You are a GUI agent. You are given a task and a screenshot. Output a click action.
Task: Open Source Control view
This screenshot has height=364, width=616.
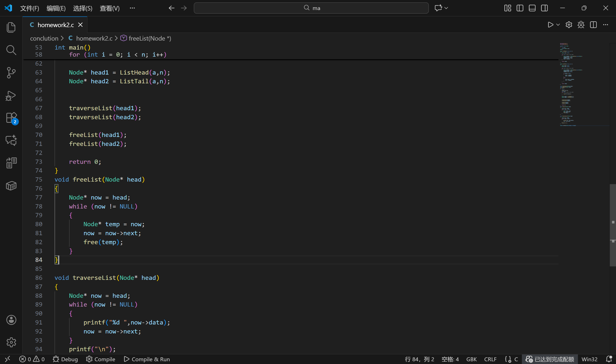point(11,73)
